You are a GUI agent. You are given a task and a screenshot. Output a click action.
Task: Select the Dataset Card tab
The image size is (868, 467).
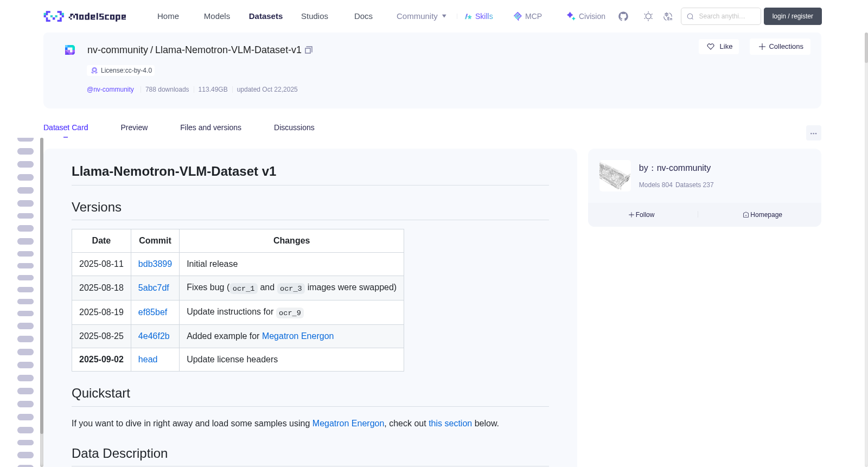pos(66,127)
